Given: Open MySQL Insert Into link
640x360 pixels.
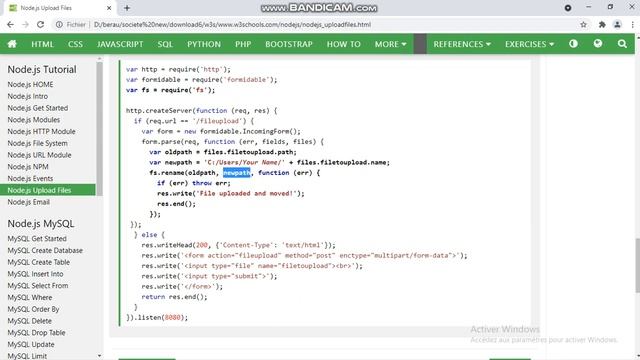Looking at the screenshot, I should (x=35, y=274).
